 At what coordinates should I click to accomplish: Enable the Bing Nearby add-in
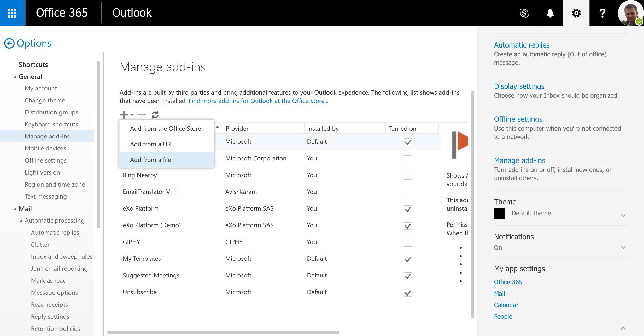click(x=408, y=176)
